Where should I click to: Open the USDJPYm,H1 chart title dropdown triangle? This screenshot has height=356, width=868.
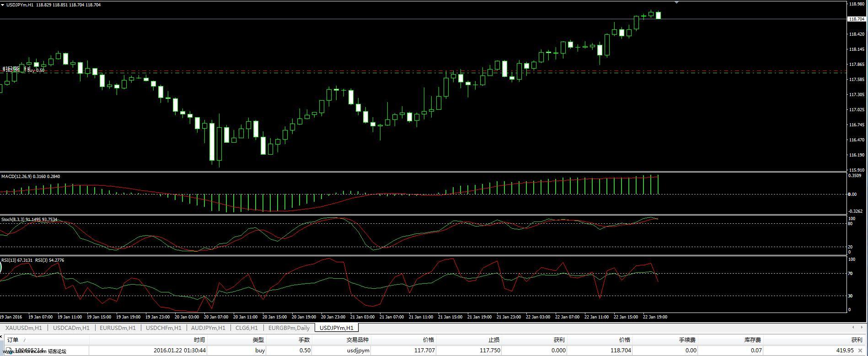coord(3,5)
